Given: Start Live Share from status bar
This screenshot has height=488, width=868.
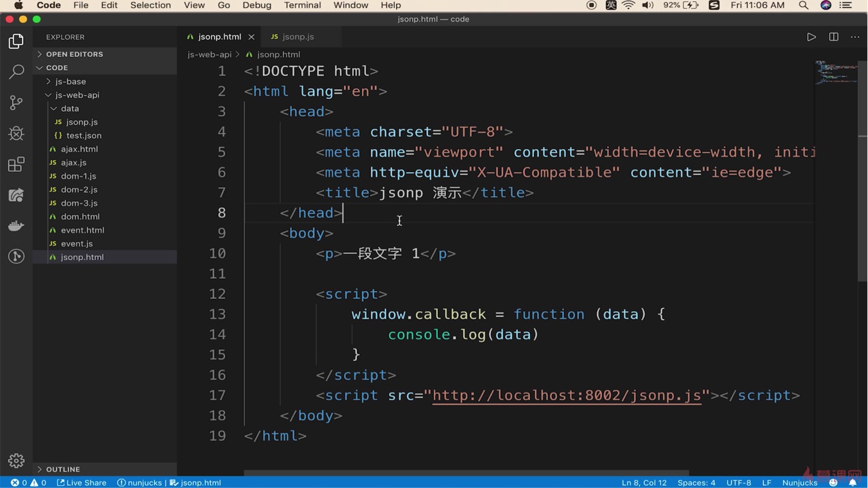Looking at the screenshot, I should click(x=82, y=483).
